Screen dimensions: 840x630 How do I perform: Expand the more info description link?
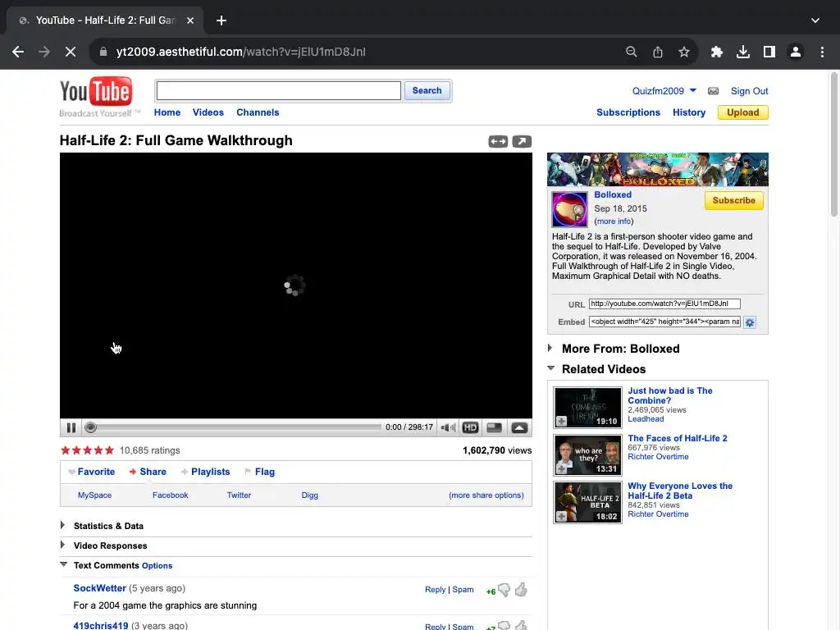click(614, 221)
